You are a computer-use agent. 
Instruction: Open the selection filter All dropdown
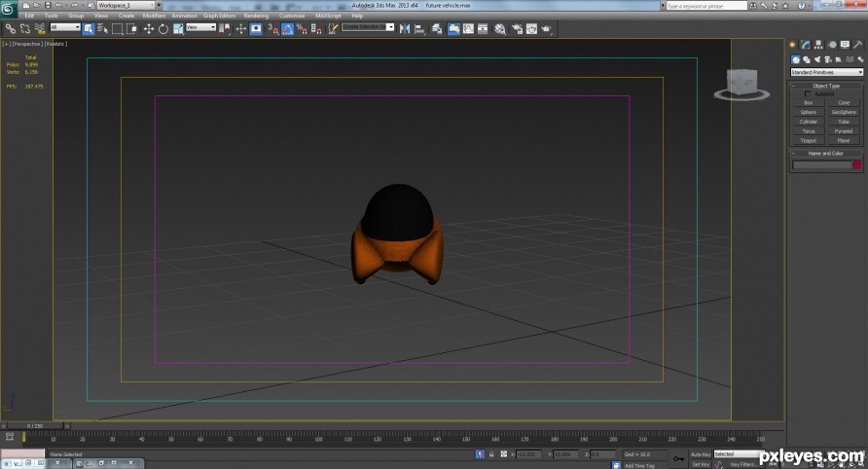pos(65,27)
